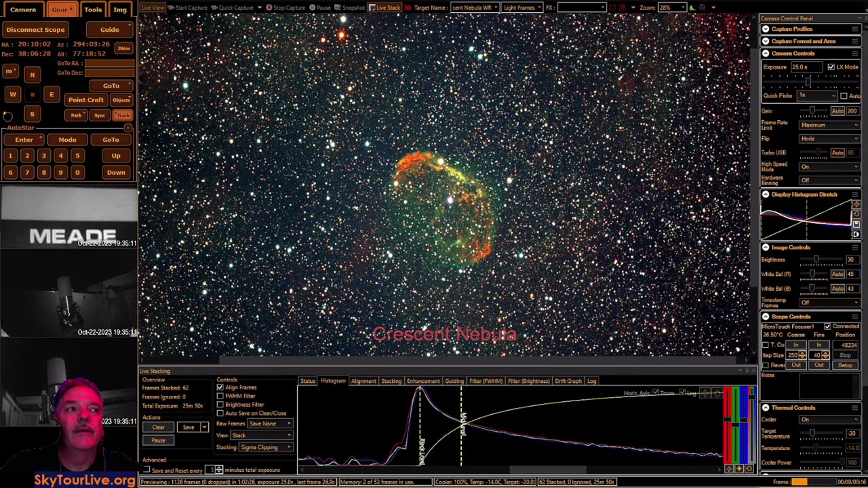Click the focuser Setup button

845,365
